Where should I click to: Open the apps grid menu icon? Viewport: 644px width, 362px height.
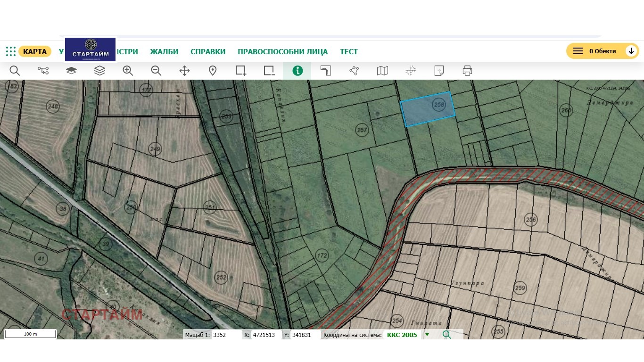(11, 51)
